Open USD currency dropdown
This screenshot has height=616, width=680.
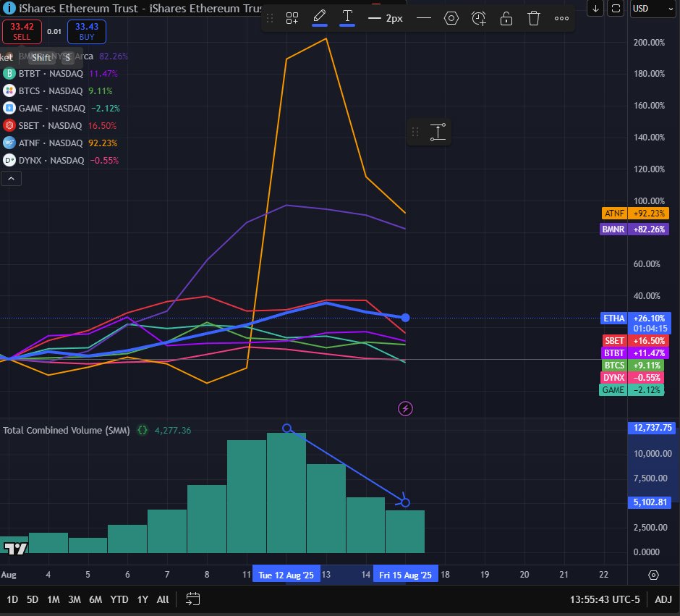pyautogui.click(x=653, y=8)
